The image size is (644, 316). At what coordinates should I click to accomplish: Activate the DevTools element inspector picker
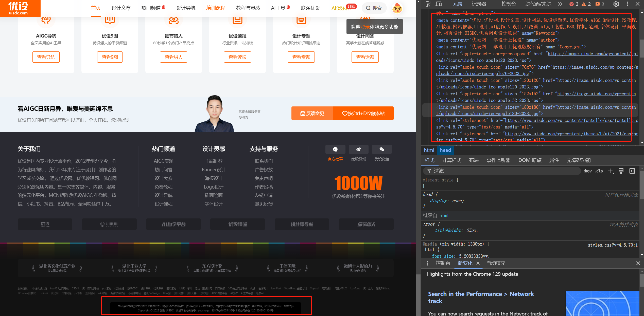(428, 4)
